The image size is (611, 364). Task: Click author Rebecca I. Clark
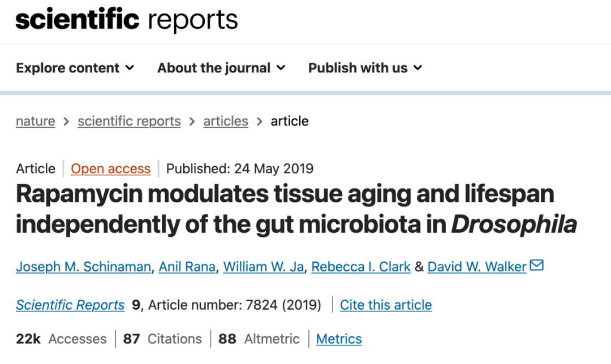click(361, 267)
